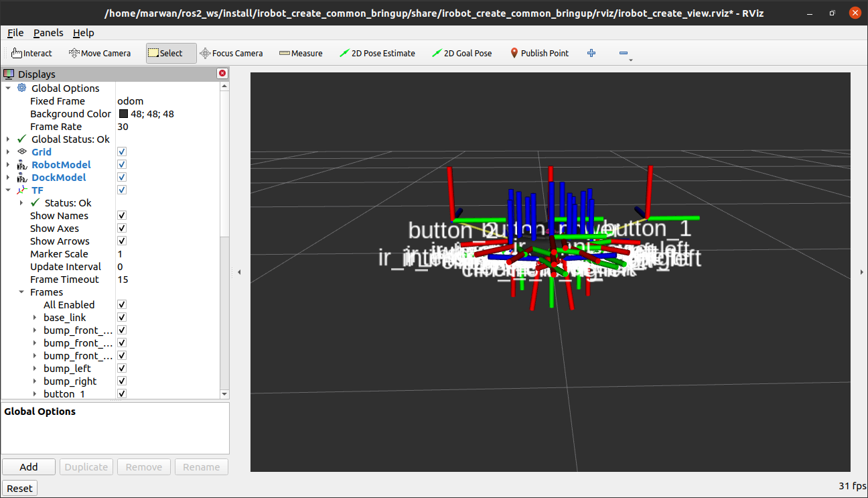
Task: Click the DockModel display icon
Action: (21, 177)
